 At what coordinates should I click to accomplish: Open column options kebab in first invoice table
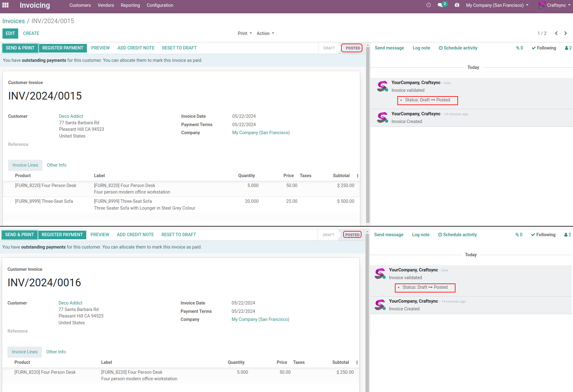pyautogui.click(x=357, y=176)
